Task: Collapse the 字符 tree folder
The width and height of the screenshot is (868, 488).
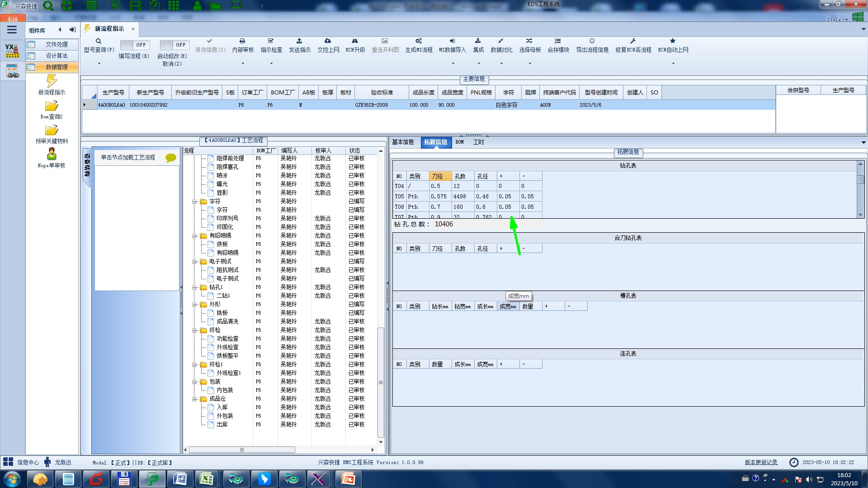Action: click(x=194, y=202)
